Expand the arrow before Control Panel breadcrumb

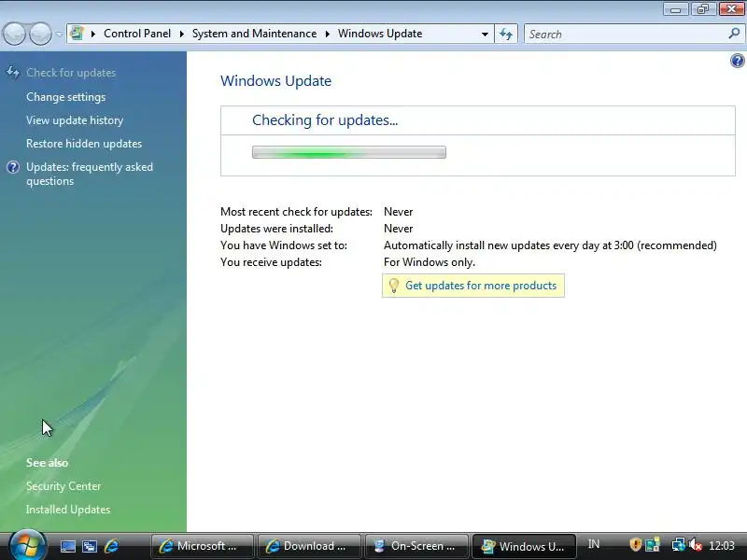(93, 34)
